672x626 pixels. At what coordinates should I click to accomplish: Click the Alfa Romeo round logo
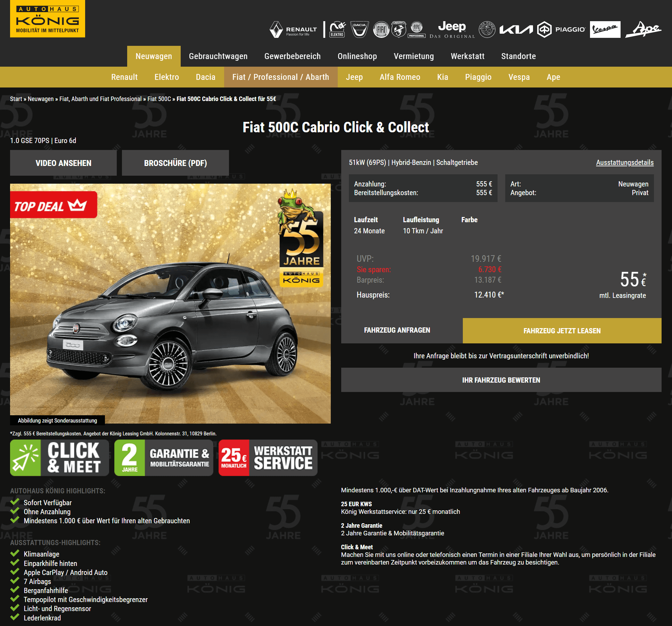(487, 30)
